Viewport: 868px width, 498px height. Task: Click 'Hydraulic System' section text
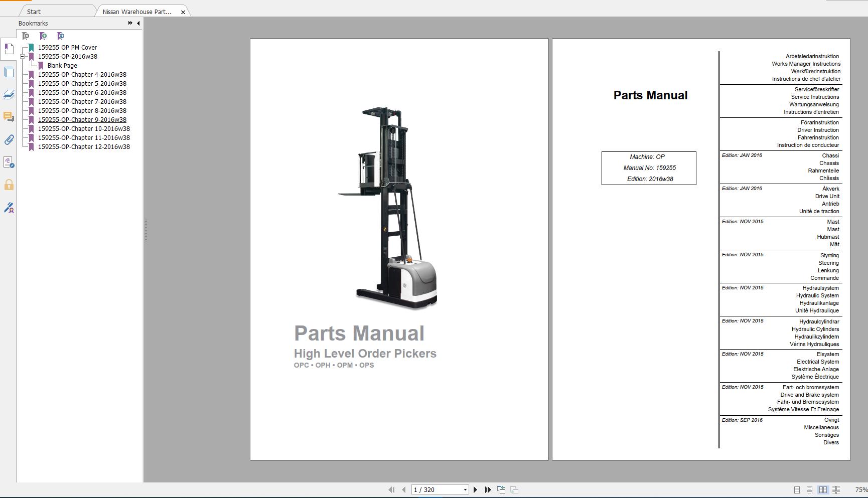pos(817,295)
